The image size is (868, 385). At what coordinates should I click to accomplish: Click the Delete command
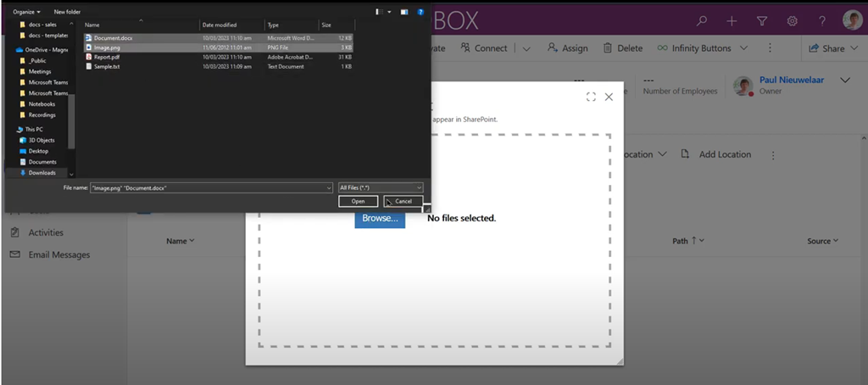623,48
